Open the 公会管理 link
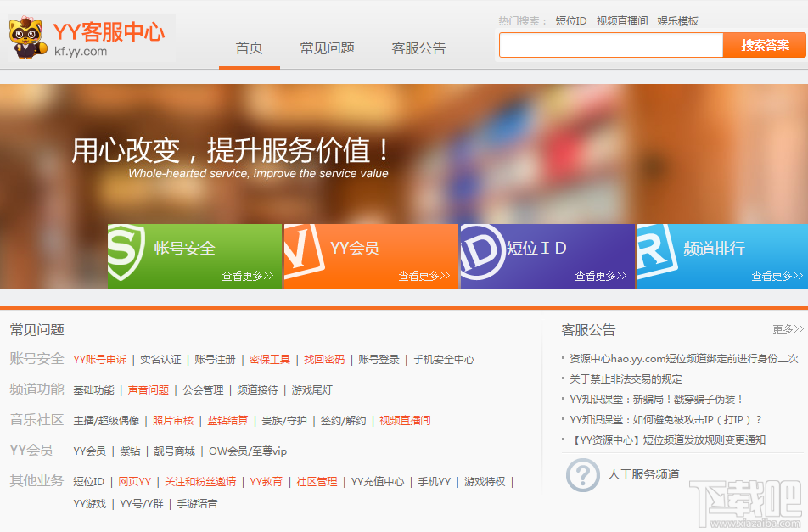This screenshot has width=808, height=532. point(203,389)
